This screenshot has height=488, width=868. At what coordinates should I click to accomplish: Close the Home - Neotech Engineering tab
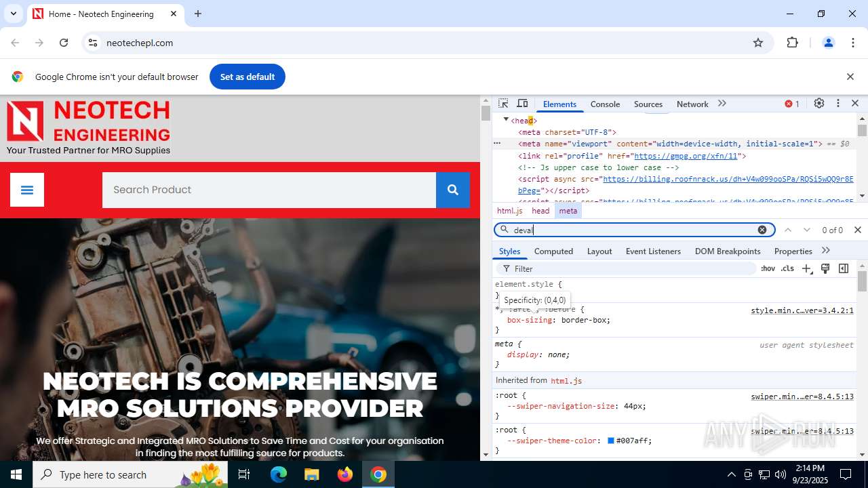[x=174, y=14]
